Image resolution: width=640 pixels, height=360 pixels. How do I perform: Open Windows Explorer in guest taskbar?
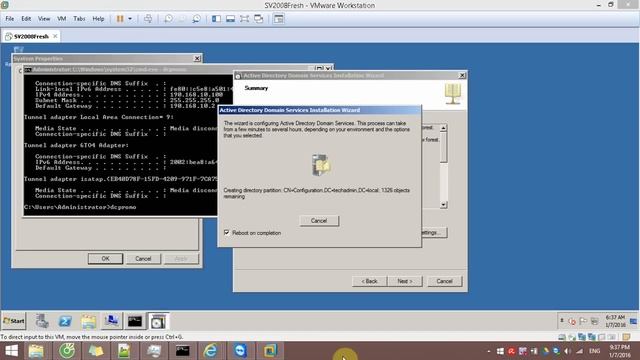[x=88, y=321]
